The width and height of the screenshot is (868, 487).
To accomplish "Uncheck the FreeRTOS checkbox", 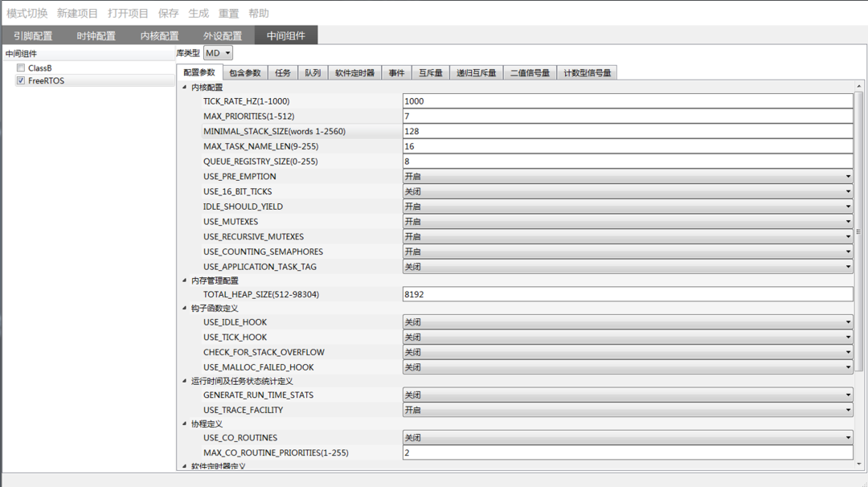I will pos(21,80).
